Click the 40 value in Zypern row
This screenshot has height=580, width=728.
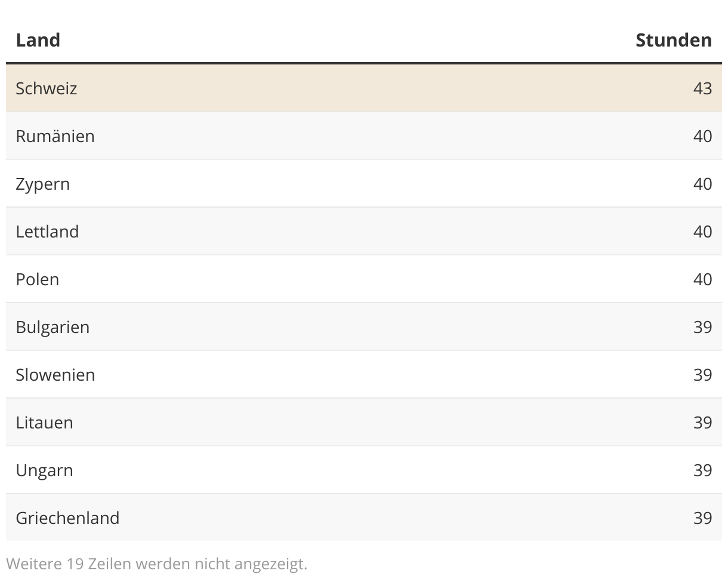[x=702, y=184]
